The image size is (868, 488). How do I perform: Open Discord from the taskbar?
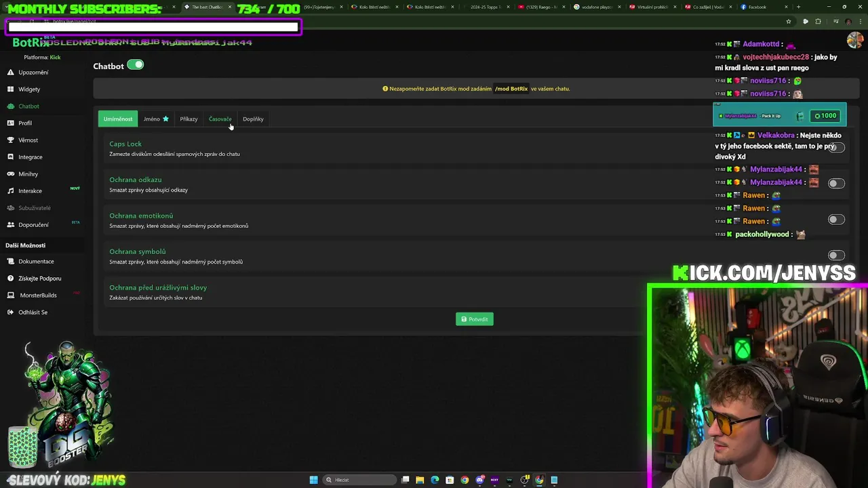coord(479,480)
